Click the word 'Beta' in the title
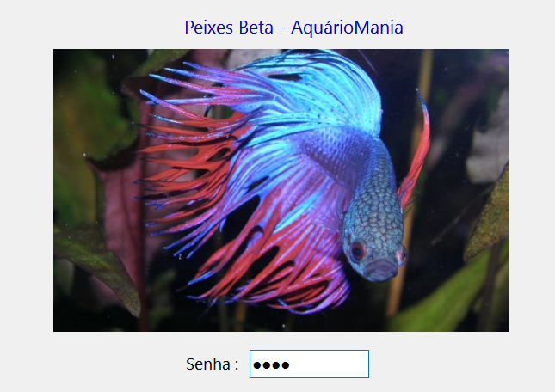 (256, 28)
